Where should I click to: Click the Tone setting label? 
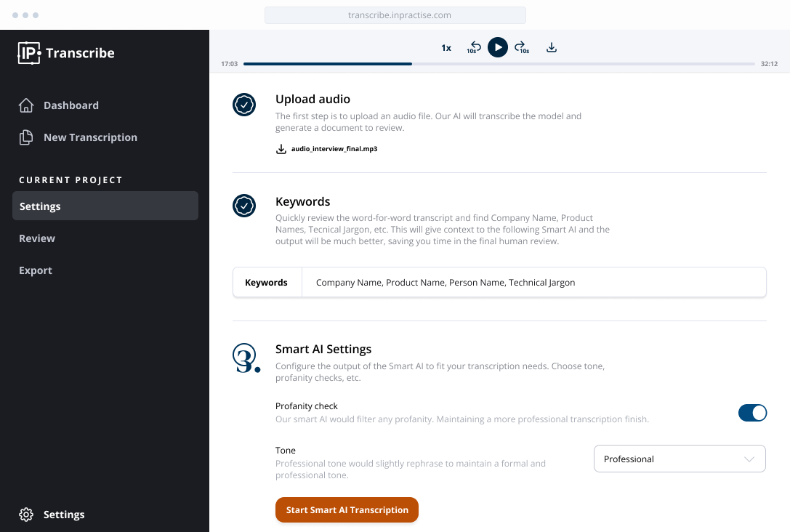[286, 451]
